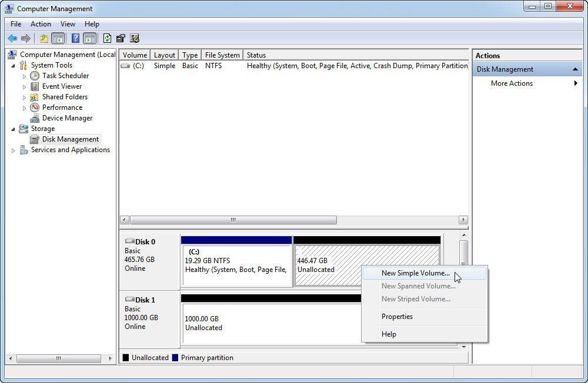This screenshot has width=588, height=383.
Task: Click the (C:) volume drive icon in list
Action: (125, 66)
